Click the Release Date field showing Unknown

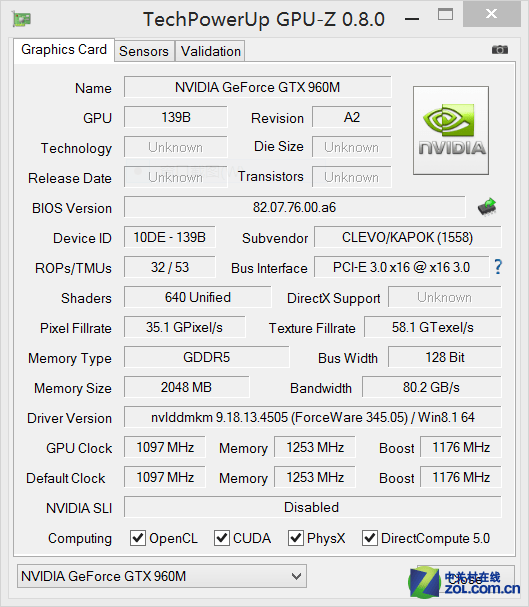[x=176, y=177]
